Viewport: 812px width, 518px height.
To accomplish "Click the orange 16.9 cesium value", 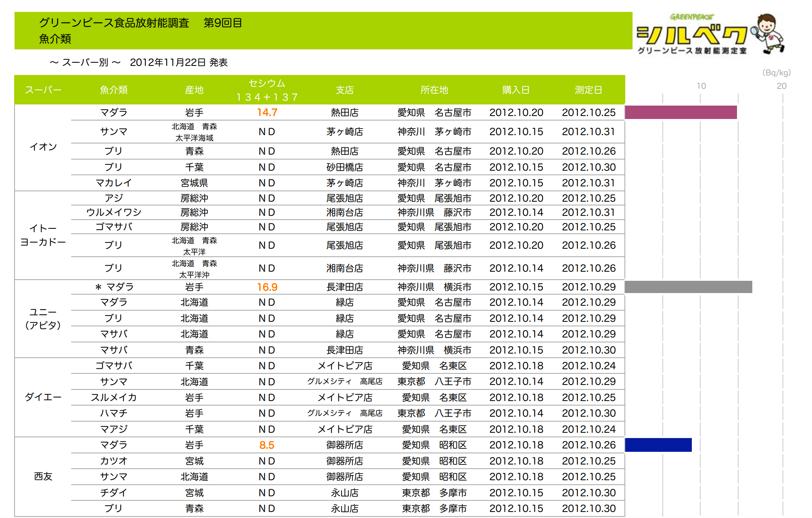I will (267, 287).
